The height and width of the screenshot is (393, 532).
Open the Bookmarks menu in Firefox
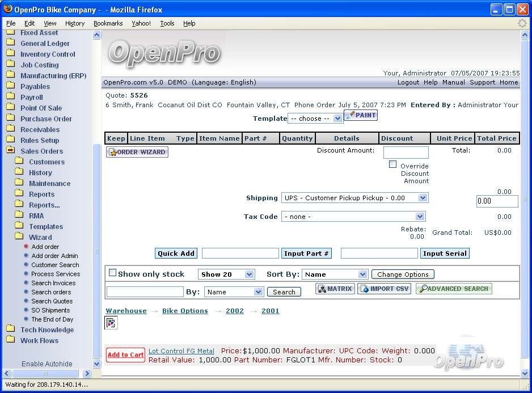[108, 23]
